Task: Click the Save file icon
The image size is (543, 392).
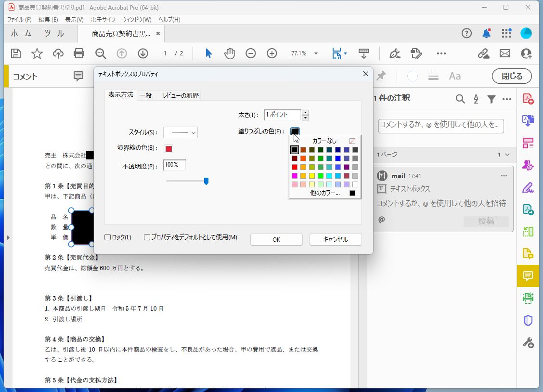Action: coord(16,53)
